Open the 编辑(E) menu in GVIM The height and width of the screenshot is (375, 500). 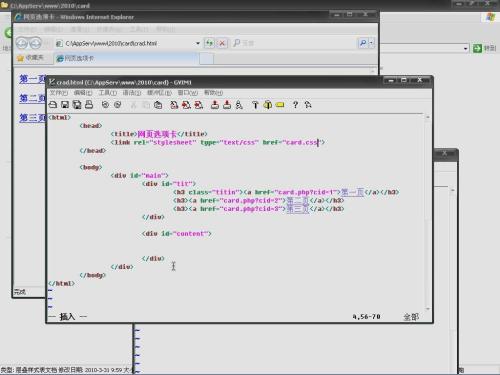point(83,93)
